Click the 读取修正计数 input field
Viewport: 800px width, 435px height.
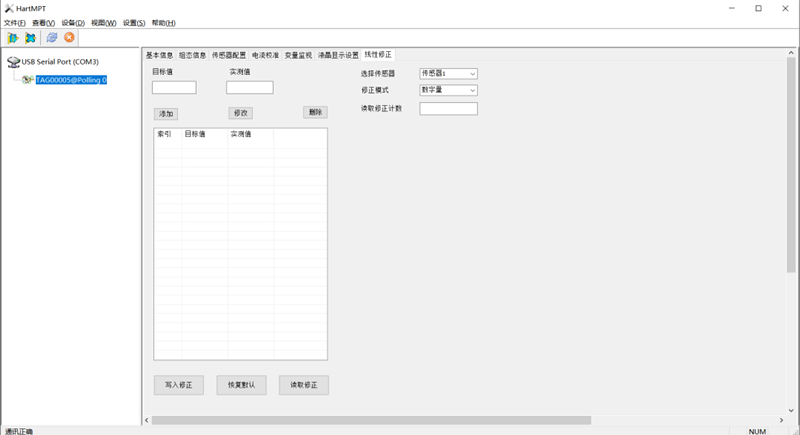[x=448, y=109]
